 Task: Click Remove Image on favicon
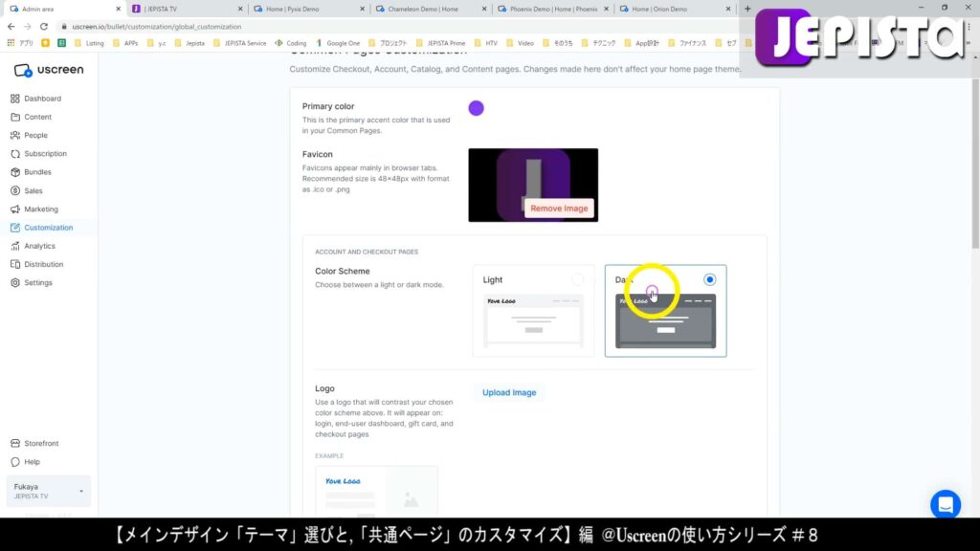pyautogui.click(x=559, y=209)
